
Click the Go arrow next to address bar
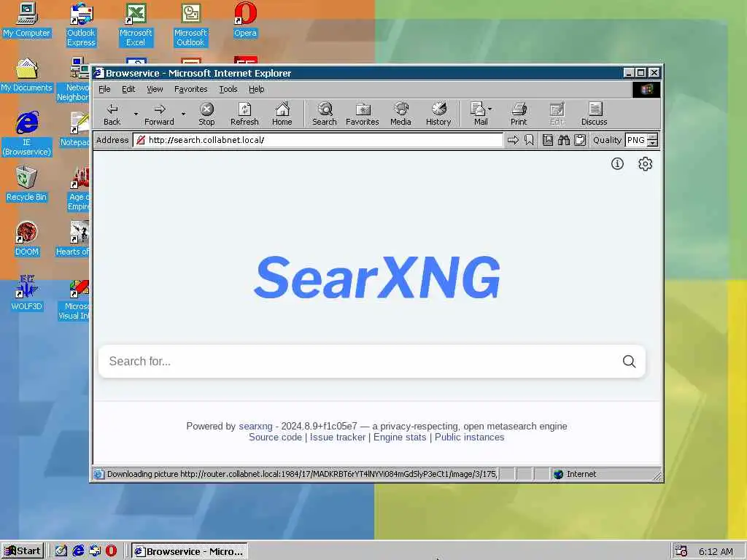pyautogui.click(x=513, y=140)
